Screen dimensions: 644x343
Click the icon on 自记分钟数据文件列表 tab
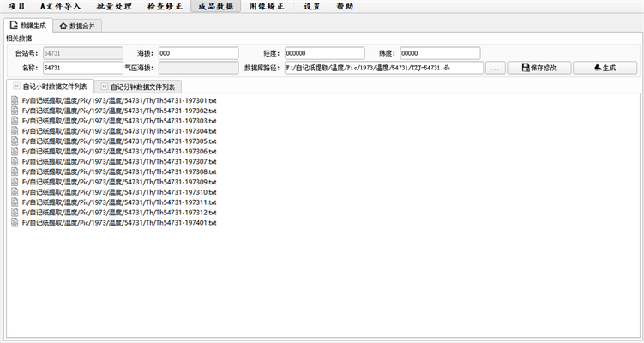pyautogui.click(x=105, y=87)
